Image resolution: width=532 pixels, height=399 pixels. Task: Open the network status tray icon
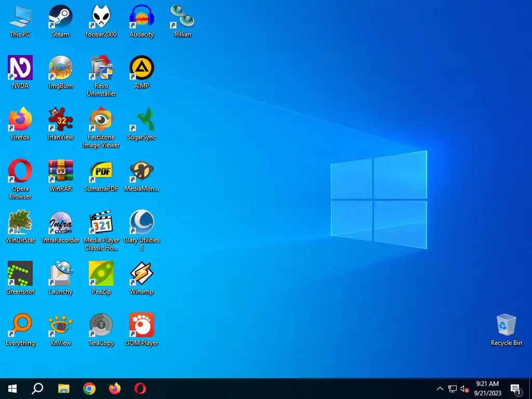(x=453, y=389)
